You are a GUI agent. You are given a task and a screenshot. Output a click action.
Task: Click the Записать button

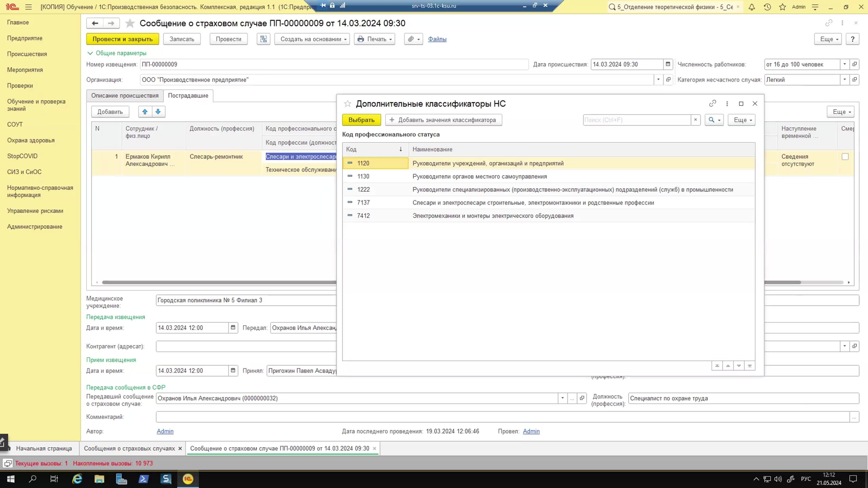point(182,39)
